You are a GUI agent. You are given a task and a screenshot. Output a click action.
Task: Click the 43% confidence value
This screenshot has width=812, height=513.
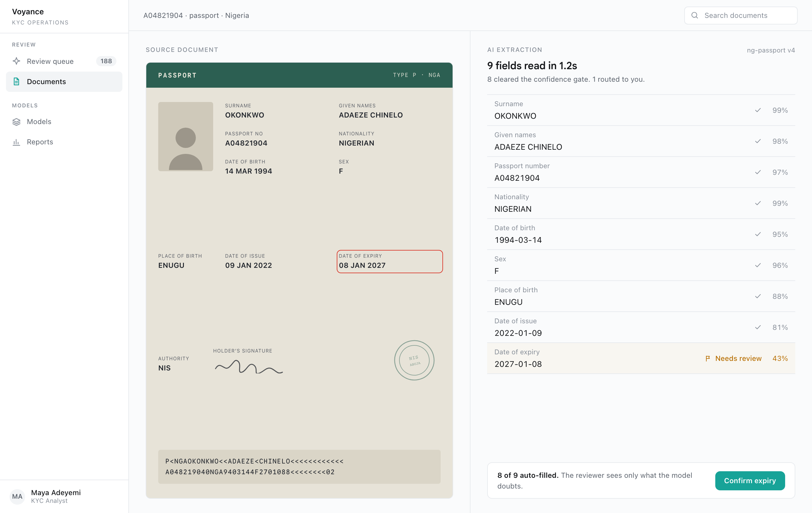[x=780, y=359]
